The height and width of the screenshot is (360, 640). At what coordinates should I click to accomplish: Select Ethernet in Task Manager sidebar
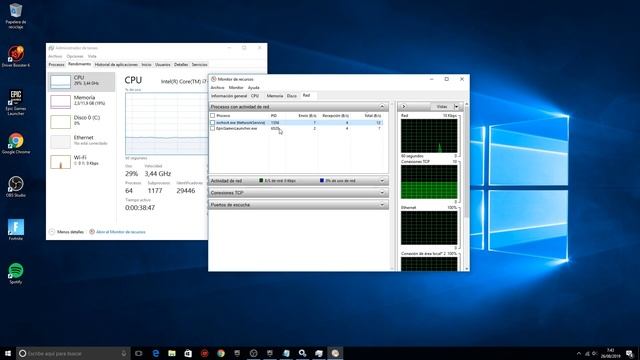[x=82, y=141]
